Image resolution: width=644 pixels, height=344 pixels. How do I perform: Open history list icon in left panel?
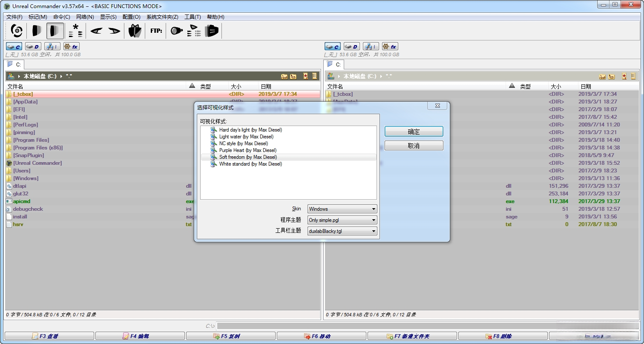point(315,76)
